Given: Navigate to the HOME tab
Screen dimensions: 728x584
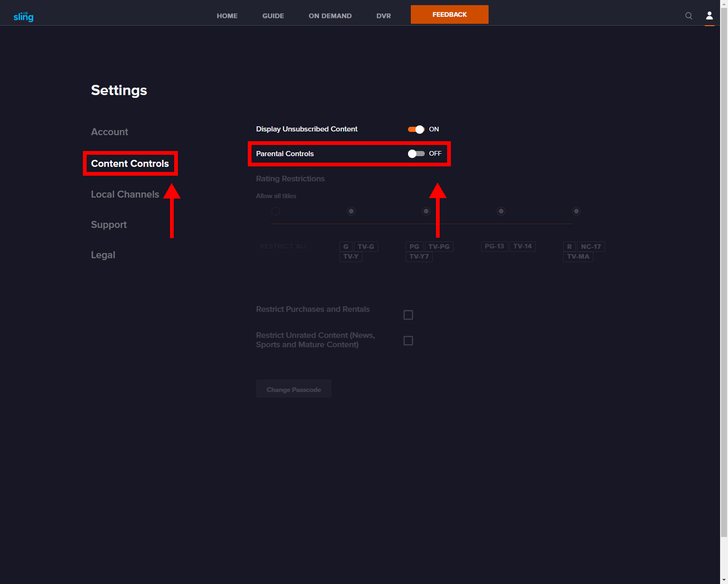Looking at the screenshot, I should pos(227,15).
